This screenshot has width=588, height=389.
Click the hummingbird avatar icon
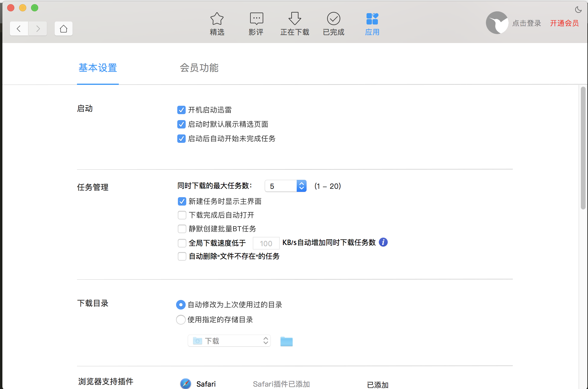[497, 23]
